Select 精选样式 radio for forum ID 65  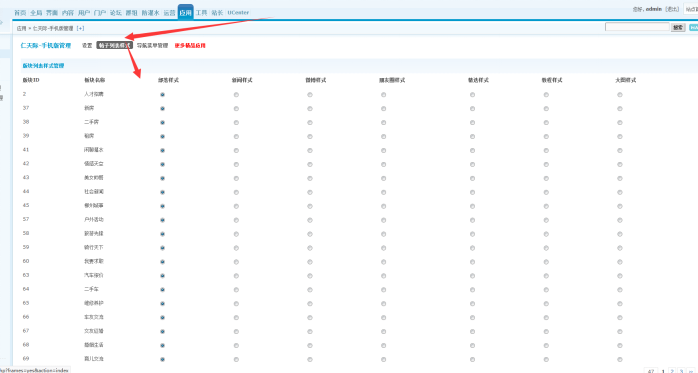[x=472, y=304]
